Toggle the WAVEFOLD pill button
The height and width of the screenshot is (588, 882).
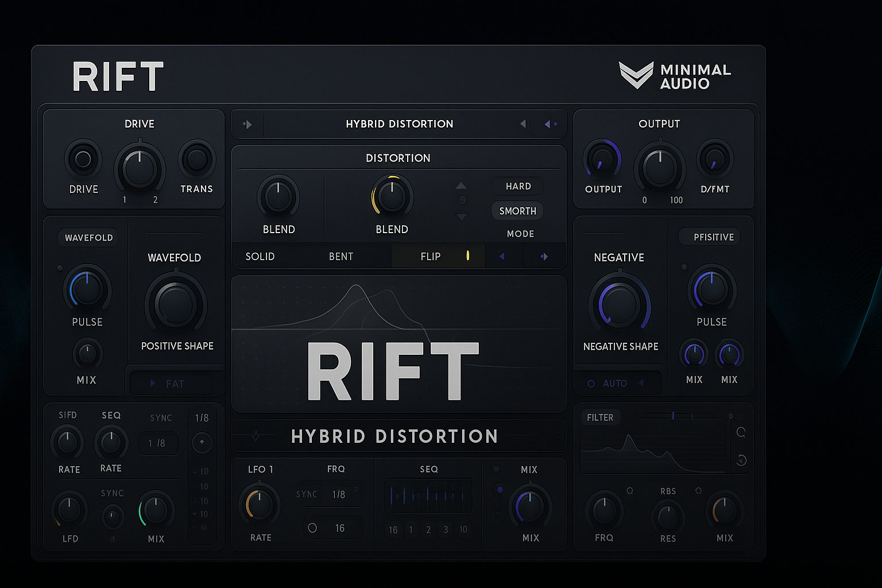[x=88, y=238]
